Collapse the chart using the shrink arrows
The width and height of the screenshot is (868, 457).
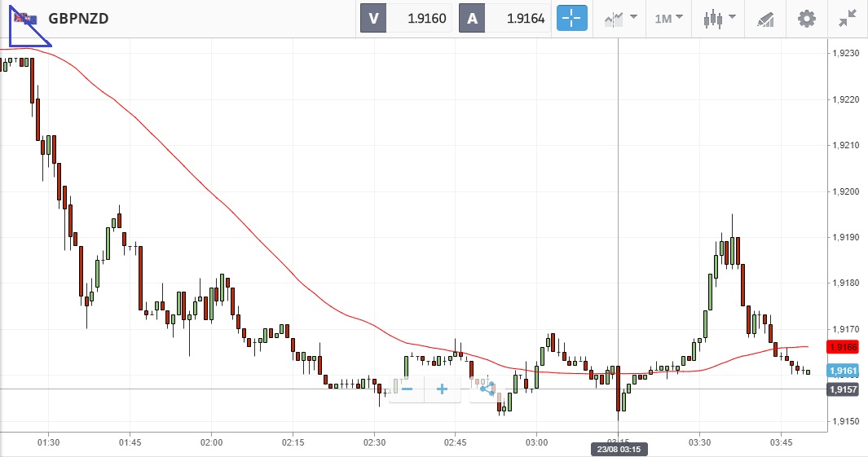point(848,18)
